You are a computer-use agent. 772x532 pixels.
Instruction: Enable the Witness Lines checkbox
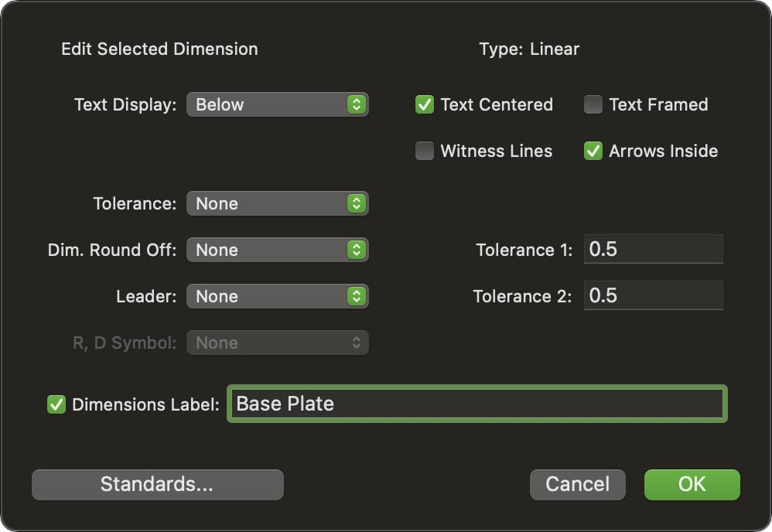coord(425,151)
